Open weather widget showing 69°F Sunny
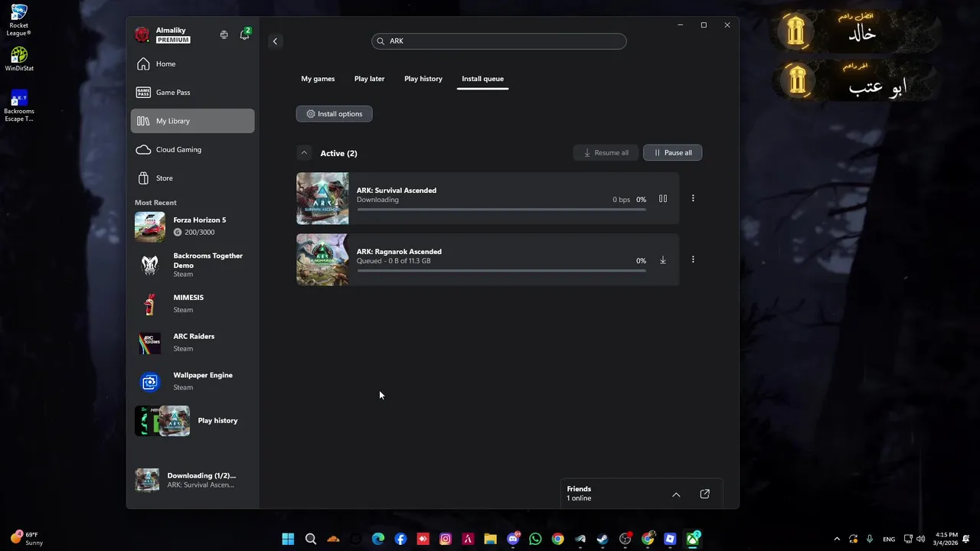 pos(26,539)
